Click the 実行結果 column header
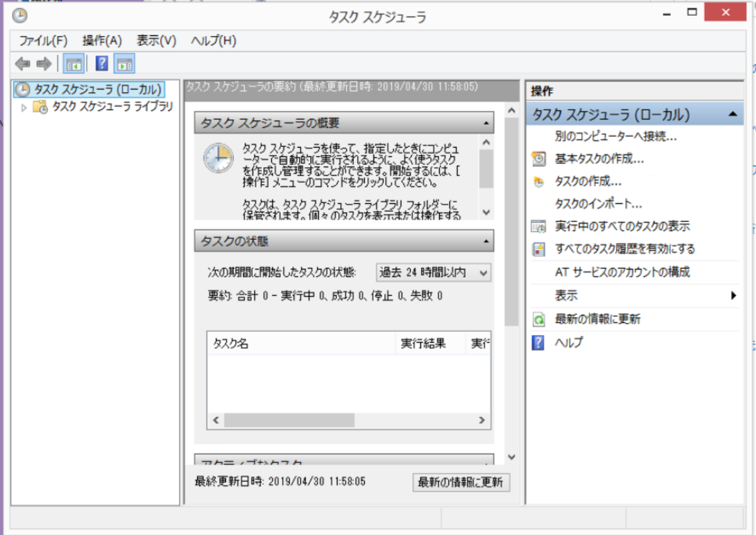Screen dimensions: 756x535 430,343
